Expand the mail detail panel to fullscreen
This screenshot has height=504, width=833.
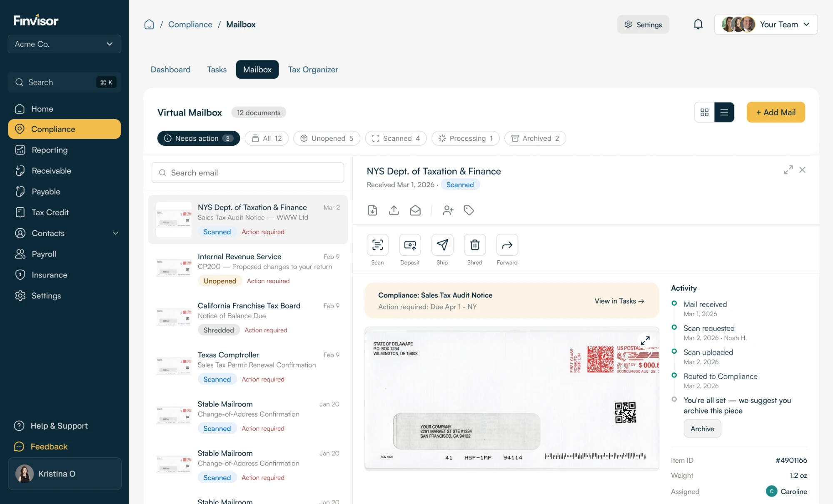[788, 170]
